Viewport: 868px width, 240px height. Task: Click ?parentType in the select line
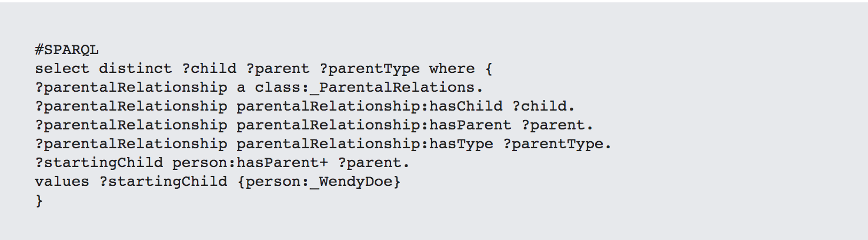pyautogui.click(x=369, y=69)
